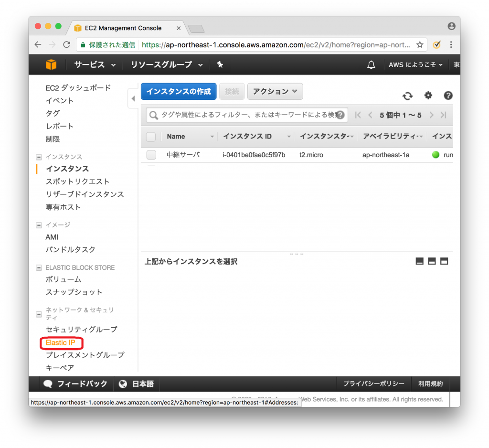
Task: Open AMI under images section
Action: pos(52,237)
